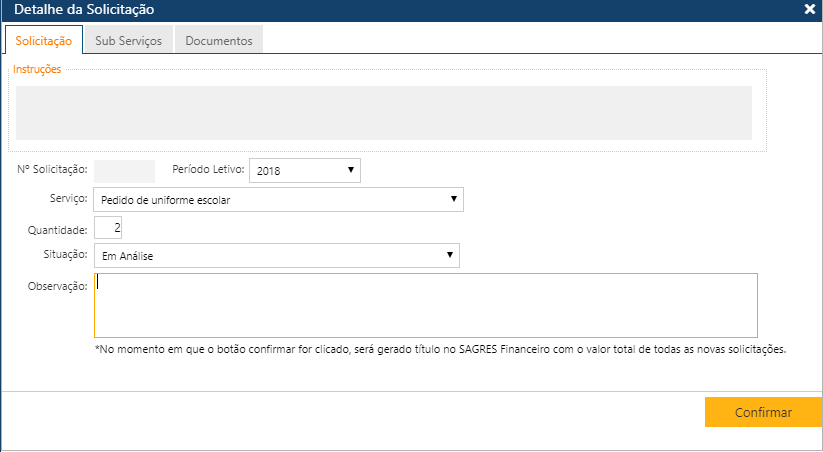Image resolution: width=823 pixels, height=452 pixels.
Task: Focus the Quantidade input field
Action: pyautogui.click(x=108, y=228)
